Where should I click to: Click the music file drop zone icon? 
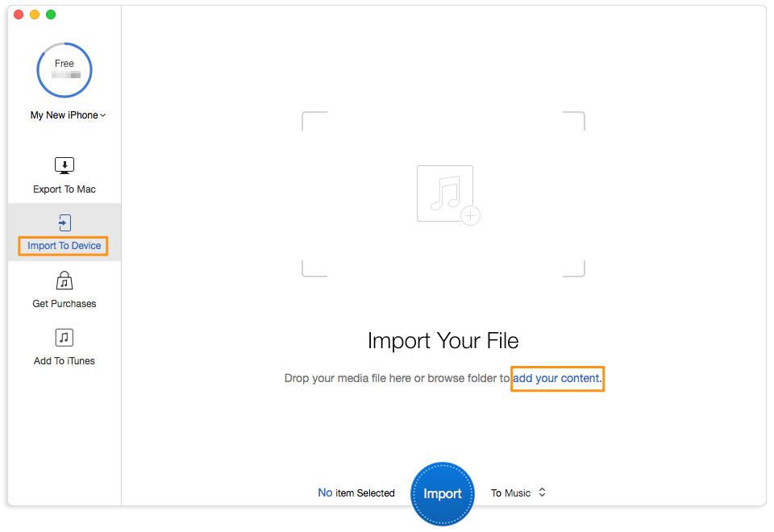coord(448,195)
